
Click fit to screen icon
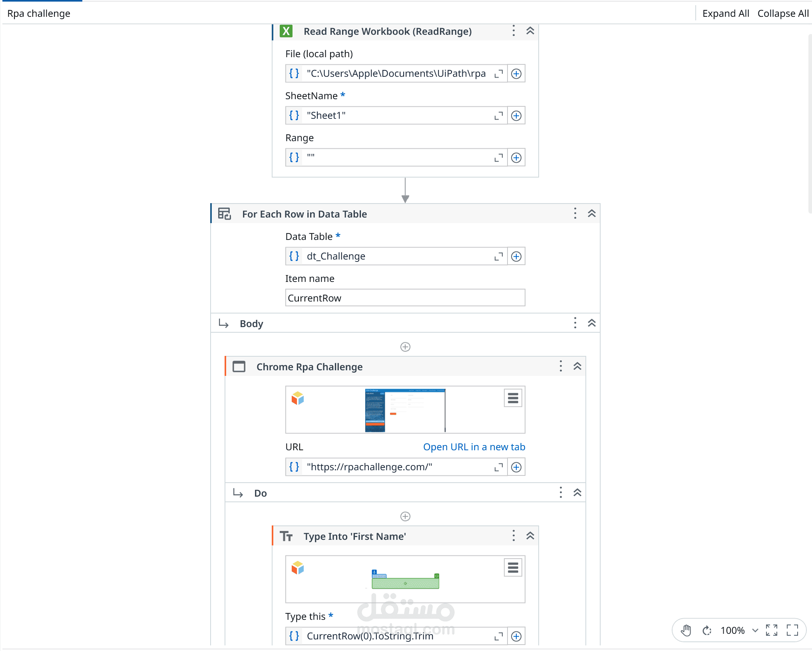click(772, 630)
